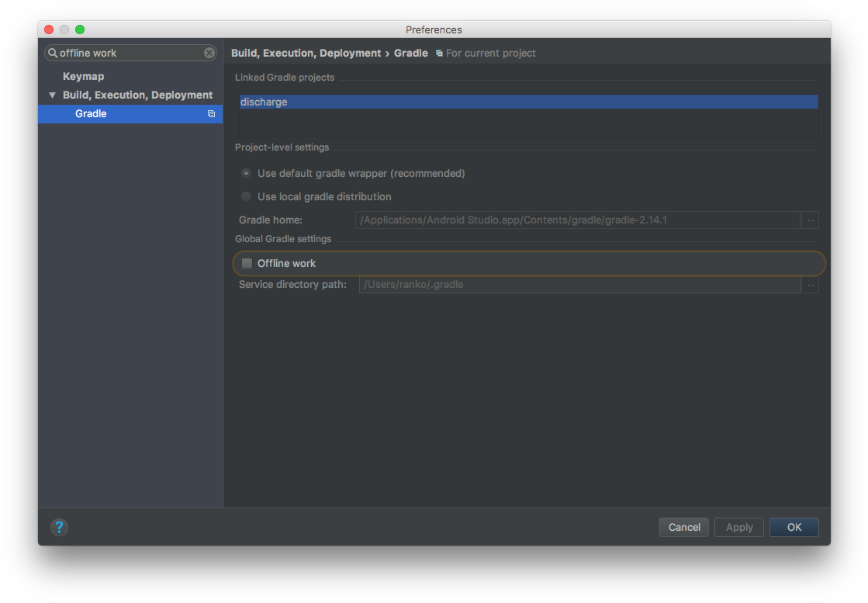Click the current project icon in the breadcrumb
The image size is (868, 603).
click(x=439, y=54)
